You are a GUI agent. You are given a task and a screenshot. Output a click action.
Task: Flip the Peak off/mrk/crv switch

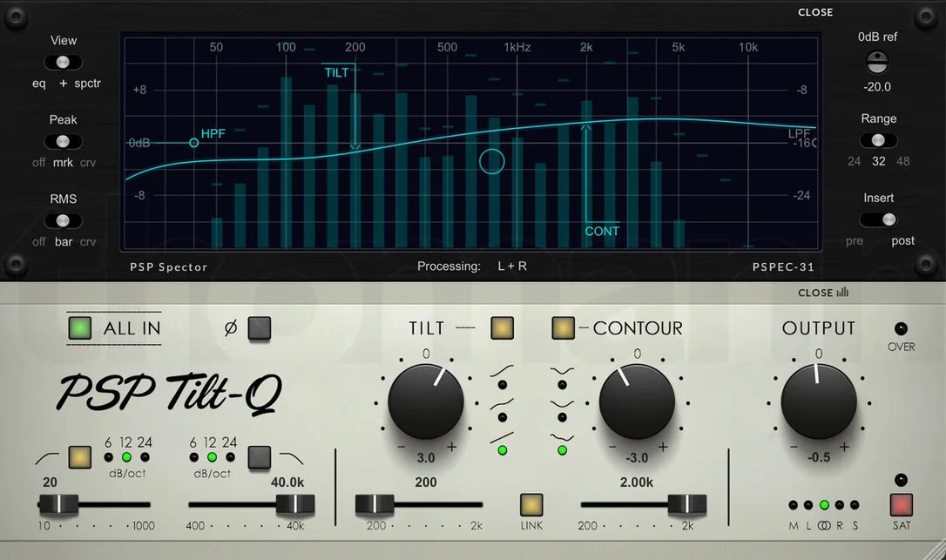tap(63, 141)
